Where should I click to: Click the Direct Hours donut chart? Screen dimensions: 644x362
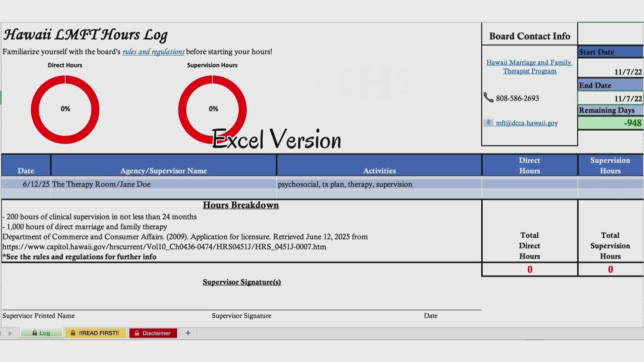pyautogui.click(x=65, y=109)
